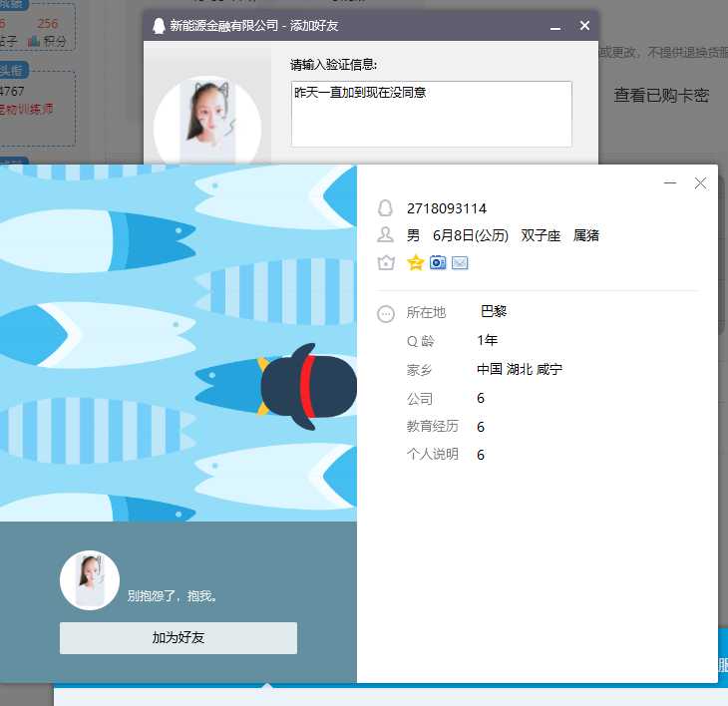The height and width of the screenshot is (706, 728).
Task: Click the 加为好友 button
Action: [179, 638]
